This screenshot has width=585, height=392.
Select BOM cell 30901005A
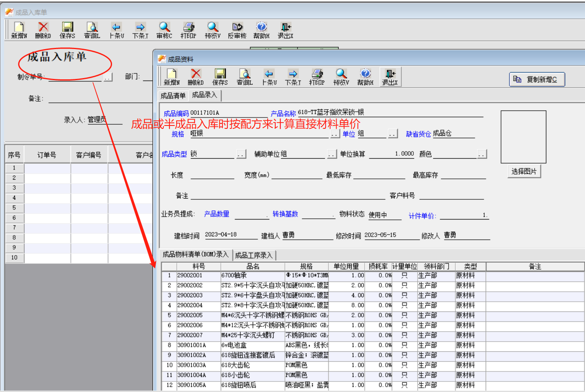(198, 385)
